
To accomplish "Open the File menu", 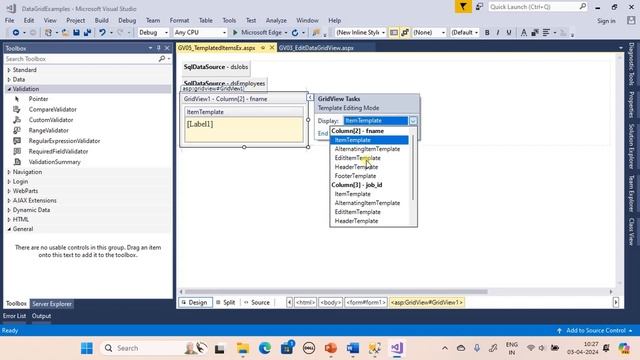I will click(x=9, y=20).
